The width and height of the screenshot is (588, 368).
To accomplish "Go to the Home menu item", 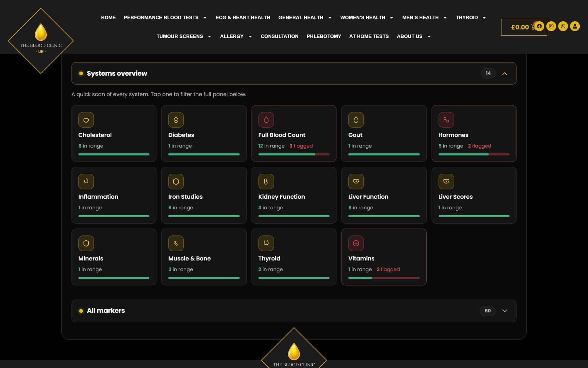I will point(108,18).
